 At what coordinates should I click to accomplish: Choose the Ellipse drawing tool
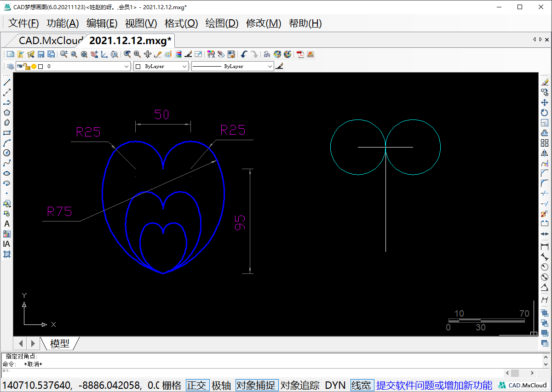[x=7, y=173]
